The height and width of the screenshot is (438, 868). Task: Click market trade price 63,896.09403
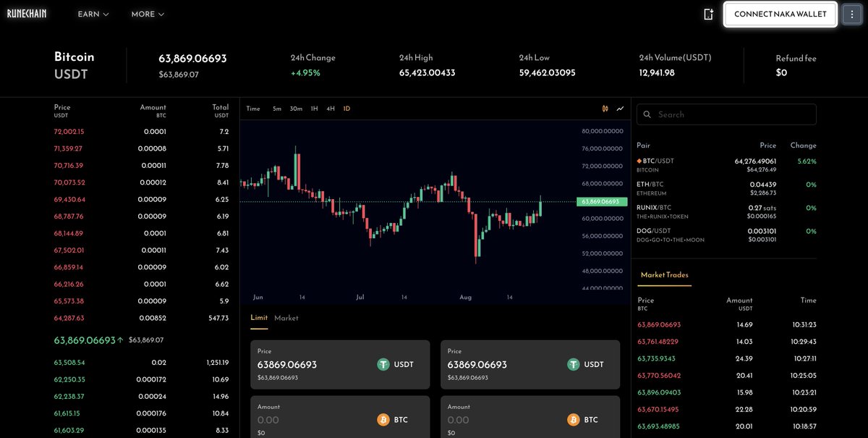coord(659,392)
